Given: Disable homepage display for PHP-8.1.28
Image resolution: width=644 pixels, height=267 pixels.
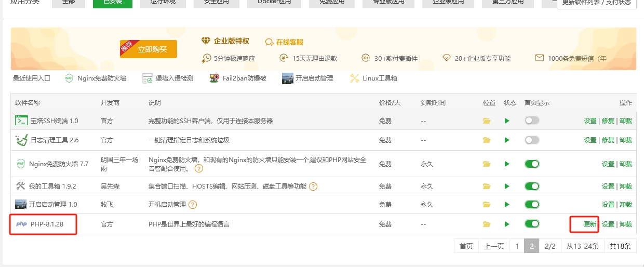Looking at the screenshot, I should pos(532,224).
